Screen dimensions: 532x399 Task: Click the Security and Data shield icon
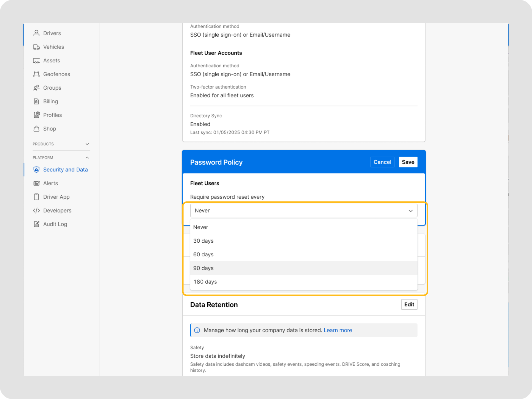point(36,170)
